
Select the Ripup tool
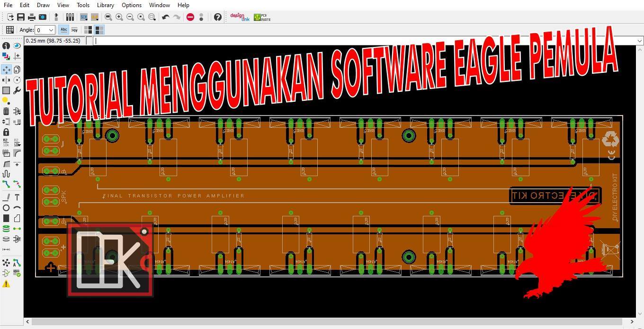pyautogui.click(x=17, y=184)
